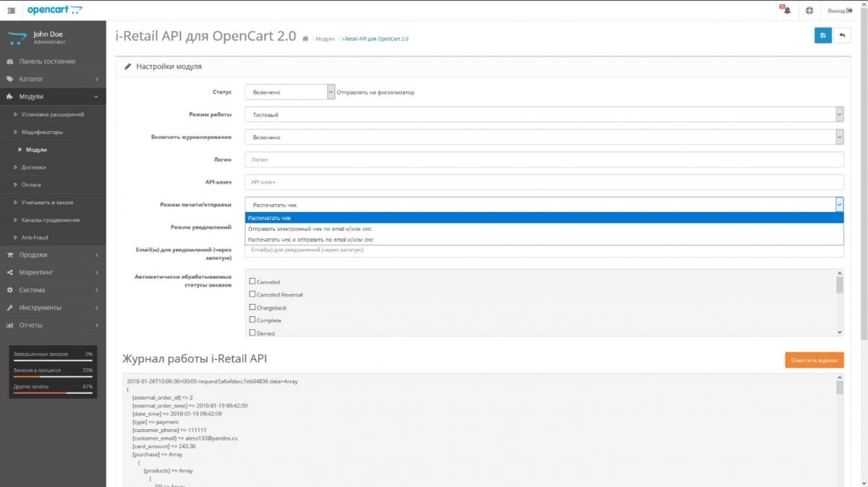
Task: Click the back arrow icon near save button
Action: tap(843, 34)
